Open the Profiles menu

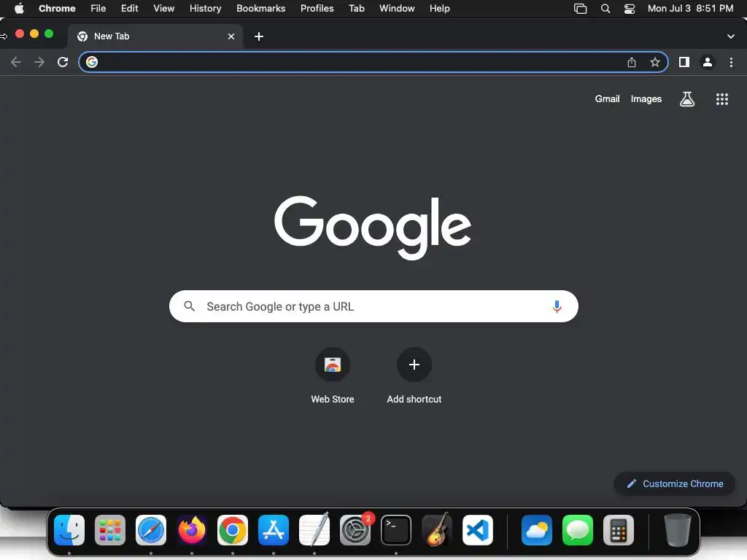(317, 8)
